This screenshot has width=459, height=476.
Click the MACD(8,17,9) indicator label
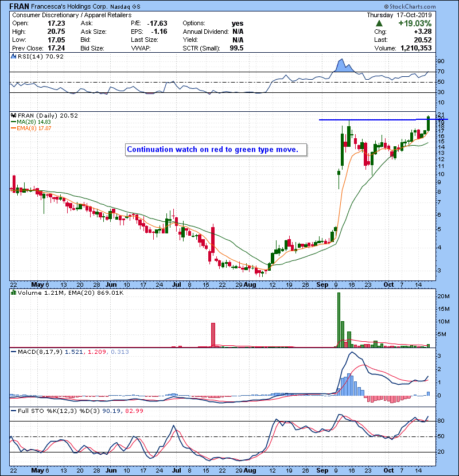(x=40, y=352)
